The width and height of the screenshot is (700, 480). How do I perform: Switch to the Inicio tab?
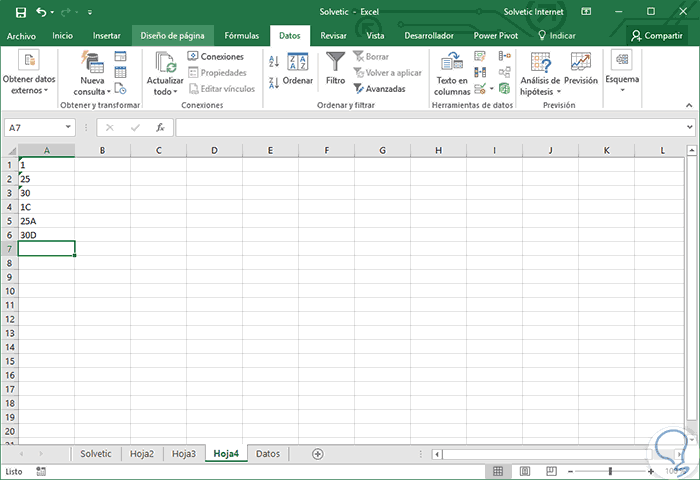tap(62, 36)
